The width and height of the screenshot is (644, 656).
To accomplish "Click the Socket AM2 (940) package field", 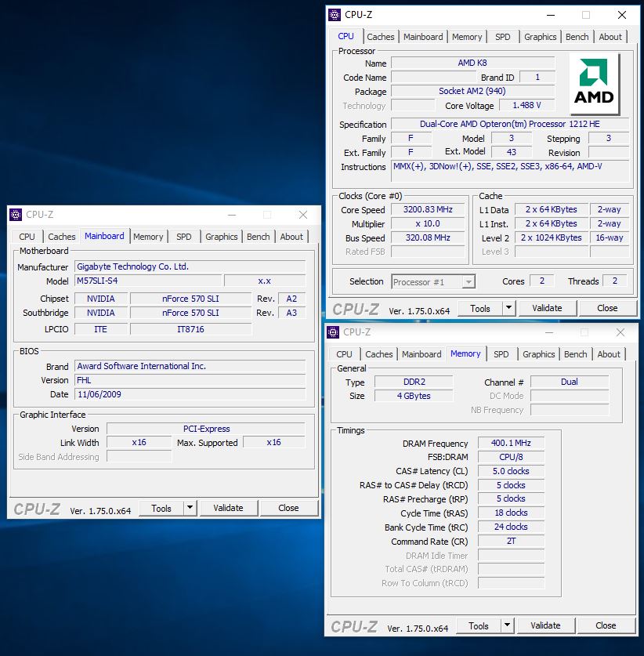I will [472, 91].
